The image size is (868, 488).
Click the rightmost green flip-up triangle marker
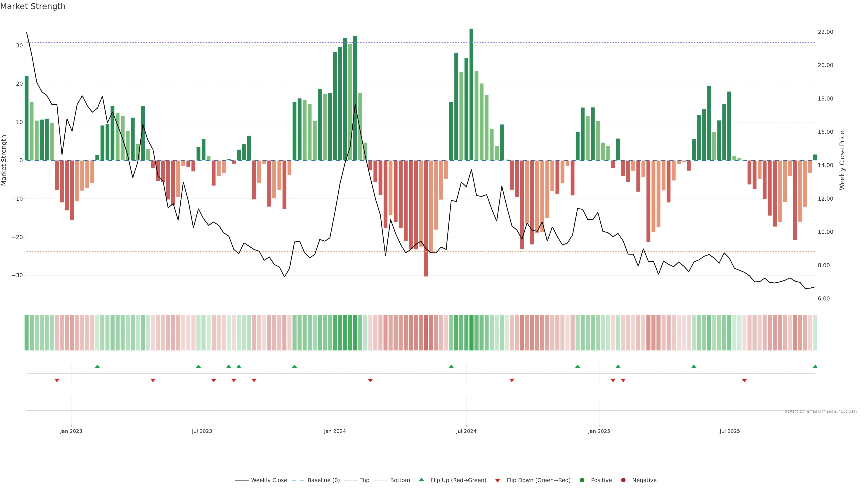pyautogui.click(x=815, y=366)
